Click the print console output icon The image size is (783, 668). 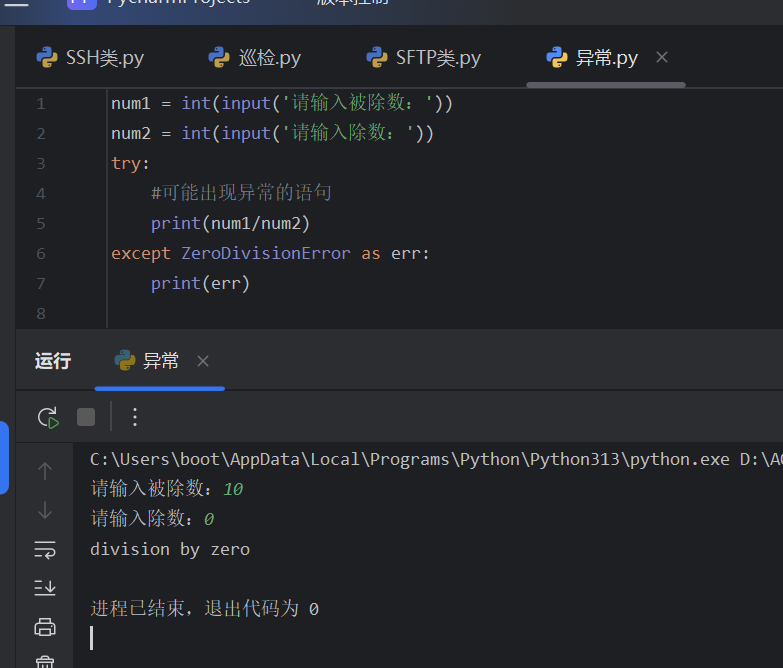coord(45,627)
